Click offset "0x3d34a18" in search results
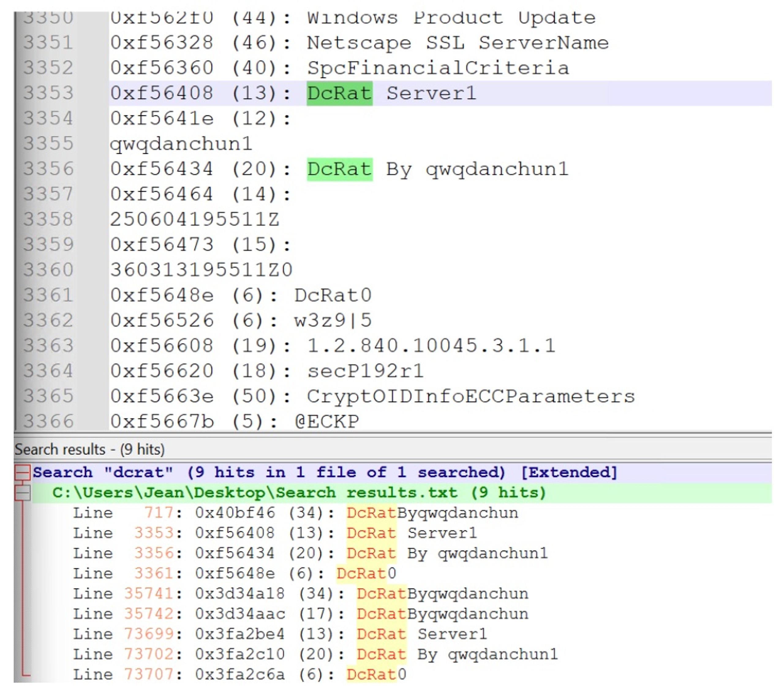Screen dimensions: 784x698 pyautogui.click(x=240, y=594)
